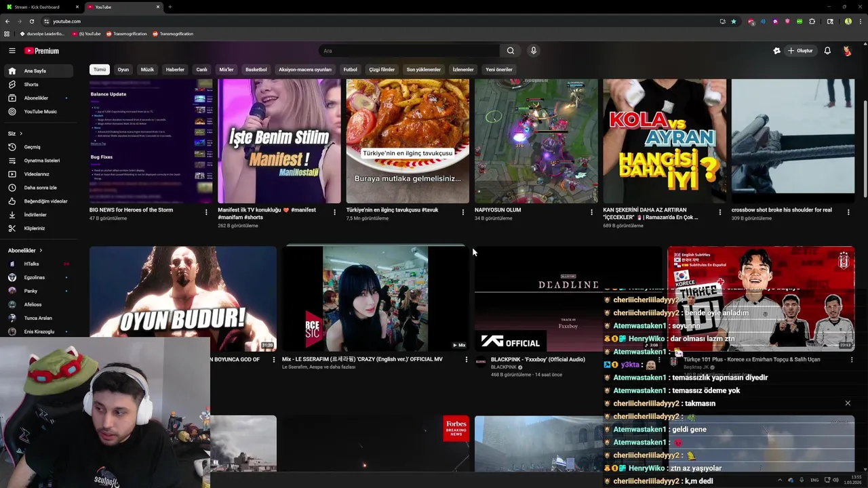Open the KOLA vs AYRAN thumbnail
868x488 pixels.
pyautogui.click(x=665, y=141)
